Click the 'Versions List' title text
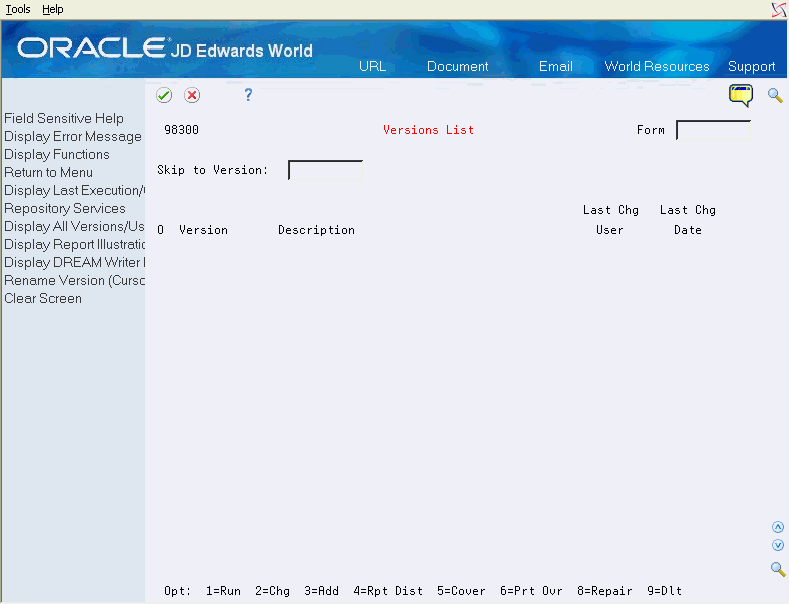Viewport: 789px width, 604px height. (428, 130)
